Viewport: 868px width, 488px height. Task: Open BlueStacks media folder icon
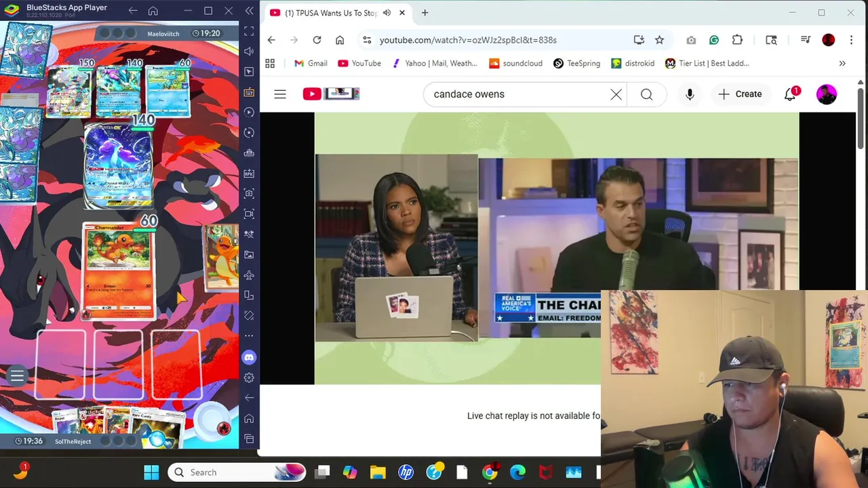coord(249,255)
